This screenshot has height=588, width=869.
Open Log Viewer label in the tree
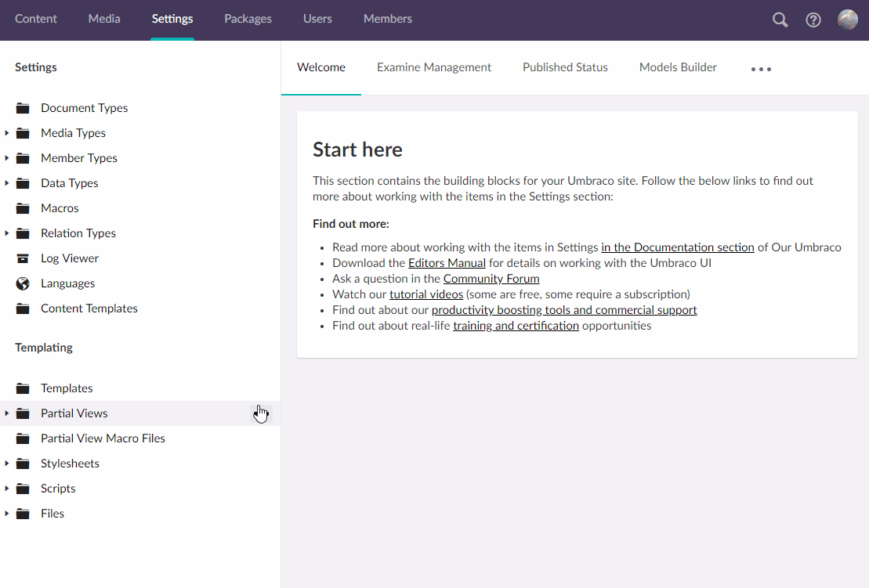coord(70,258)
